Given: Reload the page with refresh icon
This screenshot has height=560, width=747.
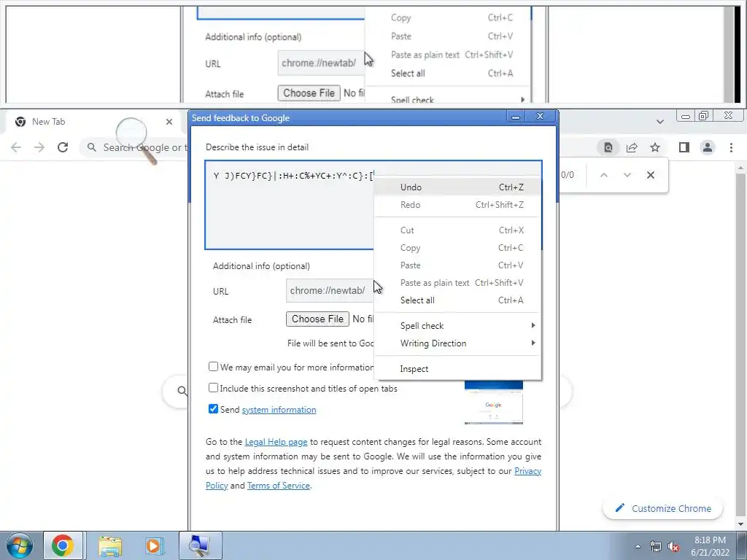Looking at the screenshot, I should pyautogui.click(x=63, y=147).
